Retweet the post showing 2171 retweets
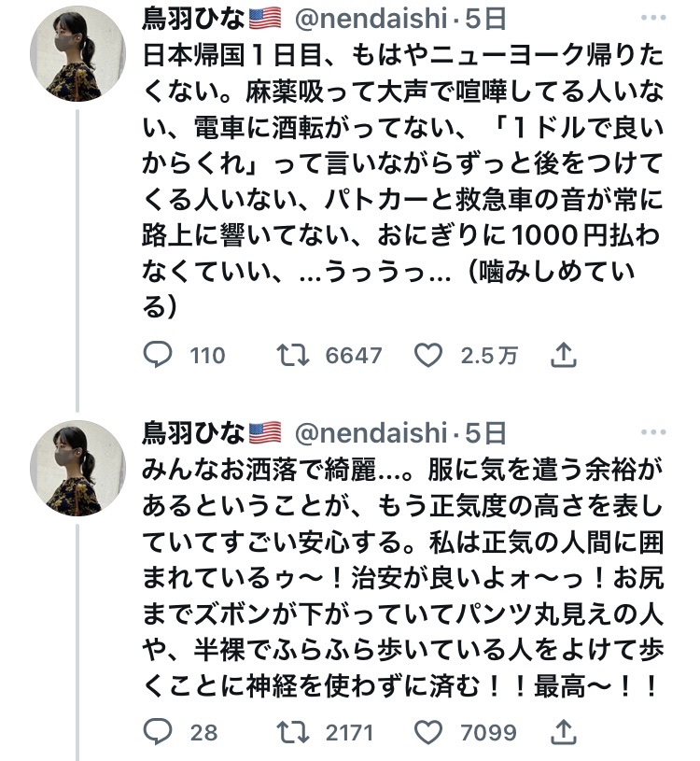Viewport: 700px width, 761px height. [295, 731]
